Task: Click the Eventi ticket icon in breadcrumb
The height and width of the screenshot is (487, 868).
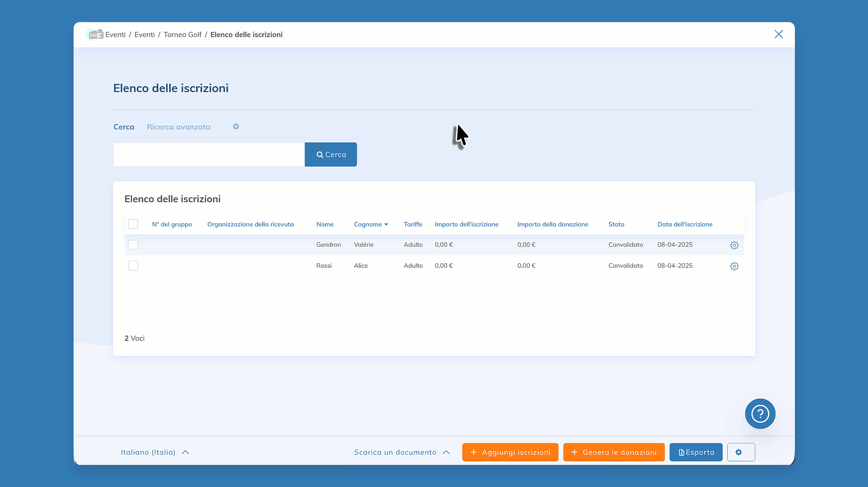Action: tap(95, 34)
